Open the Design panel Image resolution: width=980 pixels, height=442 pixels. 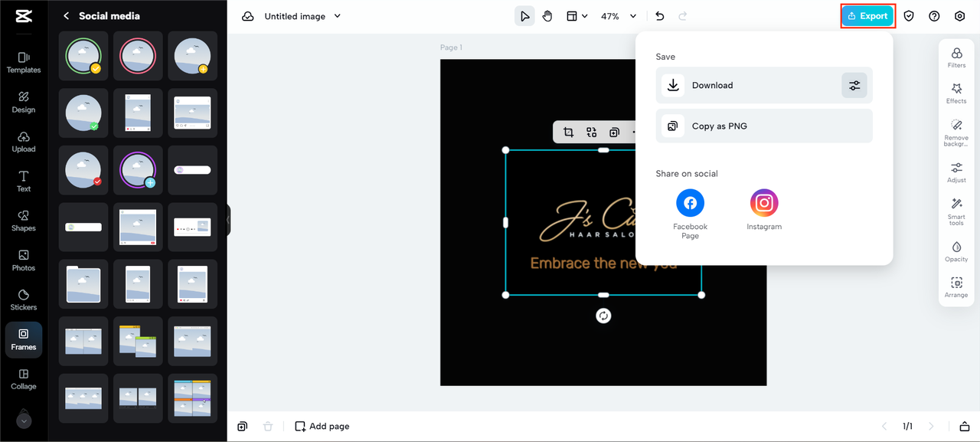24,102
